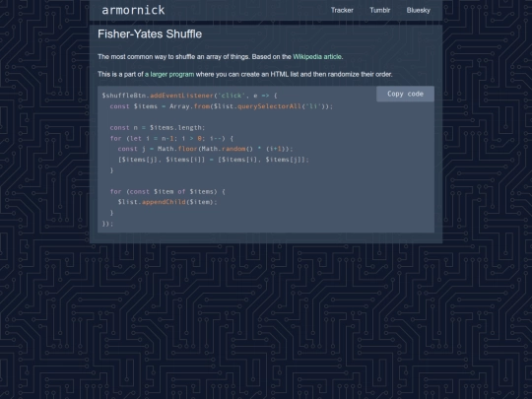532x399 pixels.
Task: Click the '[$items[j], $items[i]]' swap line
Action: click(214, 160)
